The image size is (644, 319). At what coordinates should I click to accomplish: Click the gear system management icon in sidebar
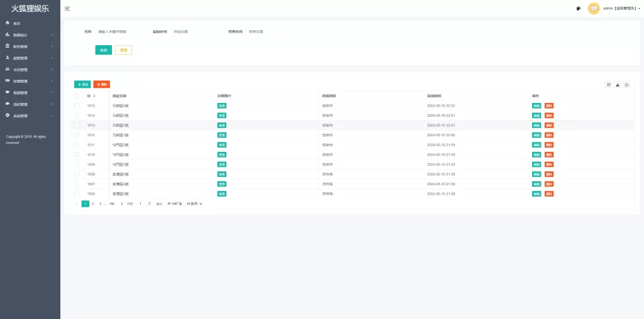(x=8, y=115)
